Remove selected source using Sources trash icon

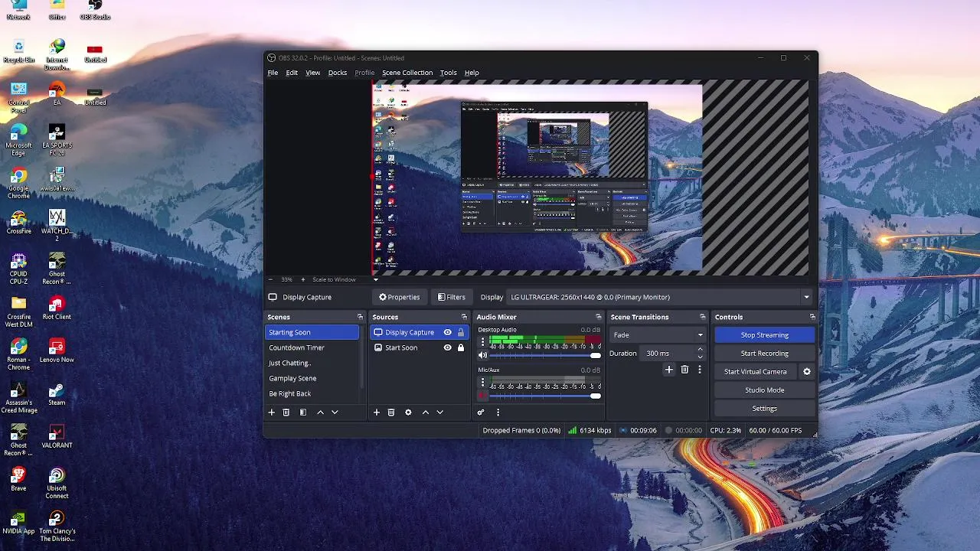pyautogui.click(x=391, y=412)
